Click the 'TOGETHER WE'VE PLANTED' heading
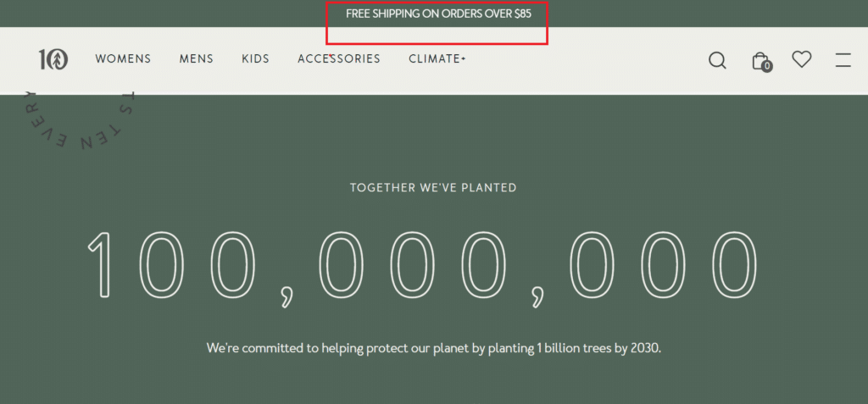Screen dimensions: 868x404 coord(433,188)
